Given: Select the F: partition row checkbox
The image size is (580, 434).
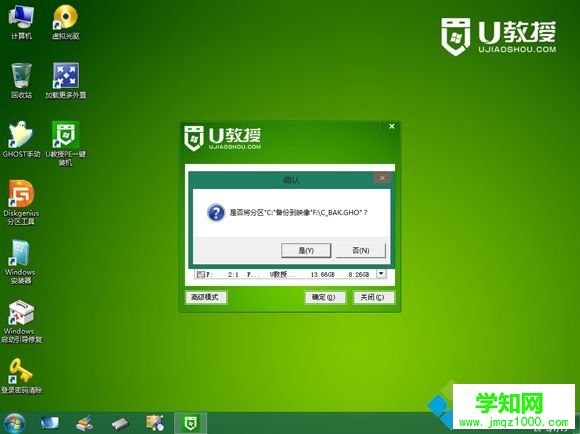Looking at the screenshot, I should (200, 274).
